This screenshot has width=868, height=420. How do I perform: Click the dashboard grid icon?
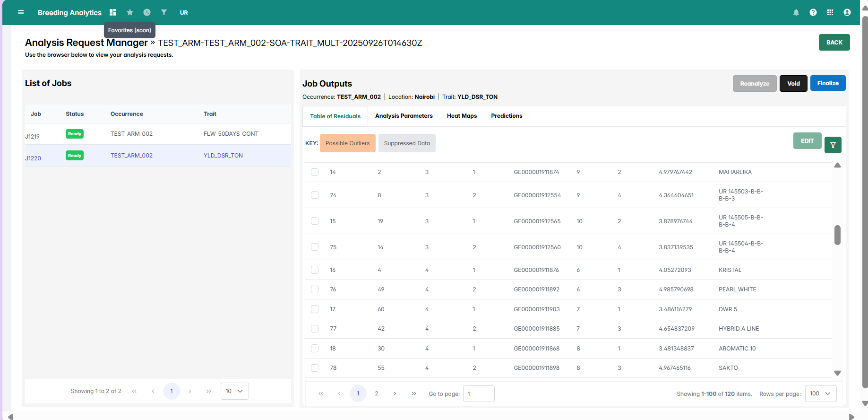(113, 12)
